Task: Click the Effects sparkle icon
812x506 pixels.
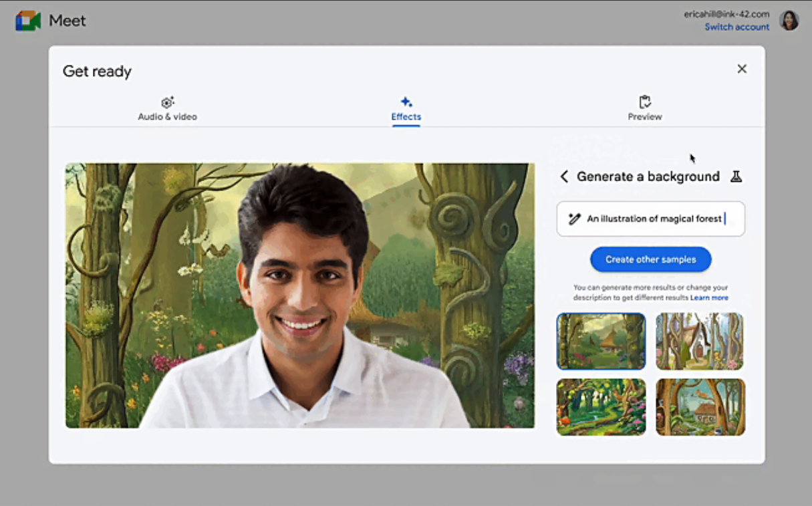Action: click(x=406, y=102)
